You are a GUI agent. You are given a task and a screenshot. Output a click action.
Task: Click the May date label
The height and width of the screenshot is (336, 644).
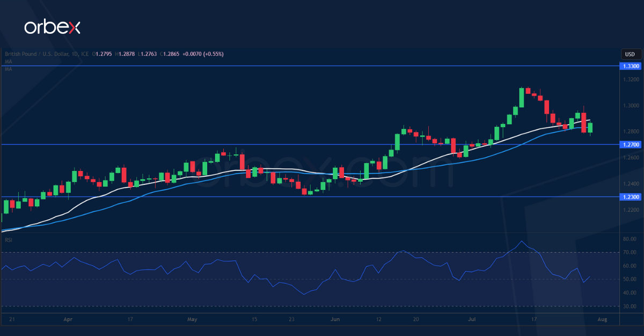tap(193, 319)
